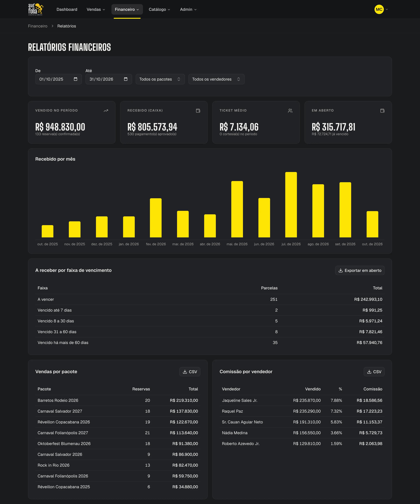Click Relatórios breadcrumb
Viewport: 420px width, 504px height.
coord(67,26)
